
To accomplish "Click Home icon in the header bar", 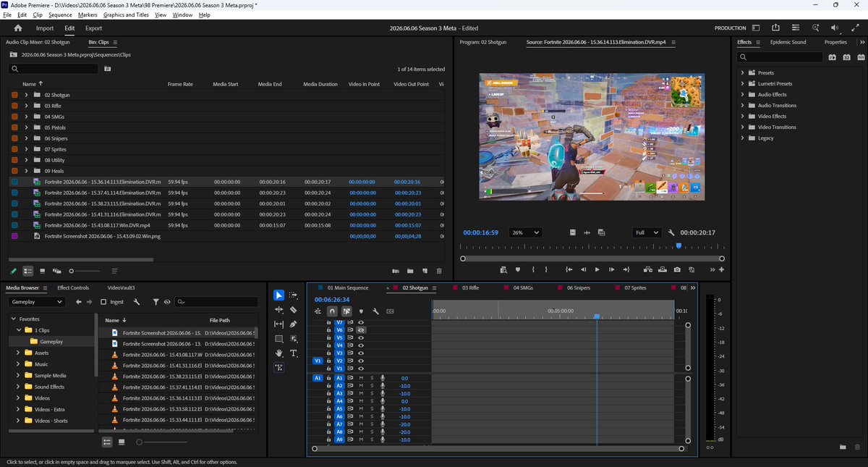I will click(x=17, y=28).
